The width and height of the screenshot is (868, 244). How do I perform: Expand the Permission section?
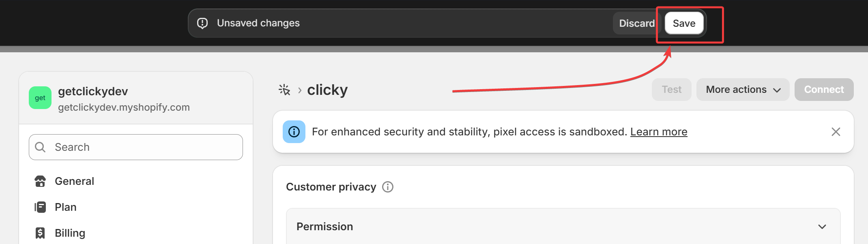pos(822,227)
